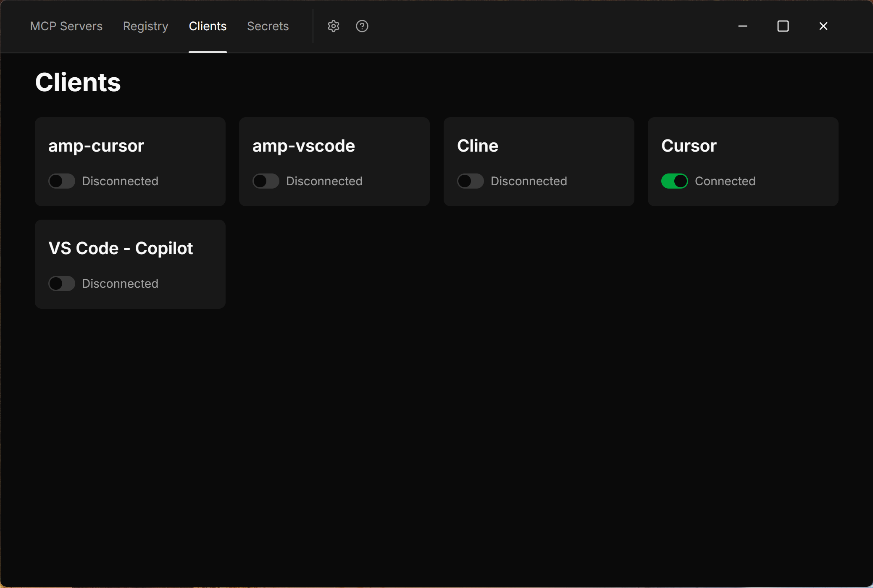Connect the Cline client
This screenshot has width=873, height=588.
(x=470, y=181)
